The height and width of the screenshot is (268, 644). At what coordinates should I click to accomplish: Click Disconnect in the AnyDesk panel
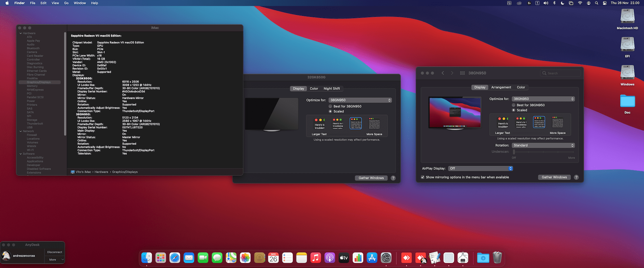pyautogui.click(x=55, y=252)
